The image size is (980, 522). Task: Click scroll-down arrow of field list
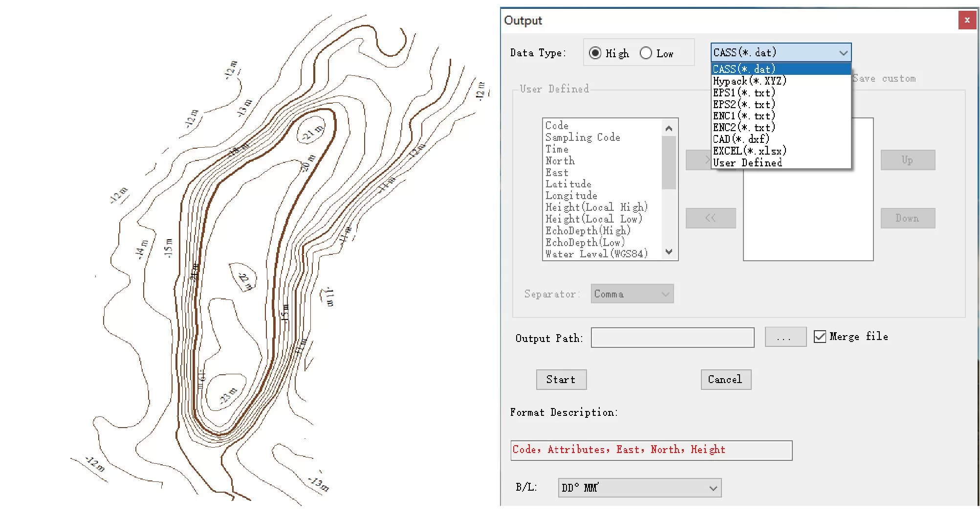point(669,252)
